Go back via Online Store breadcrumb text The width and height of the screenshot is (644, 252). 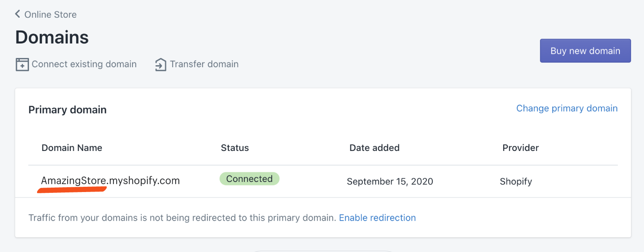[50, 14]
